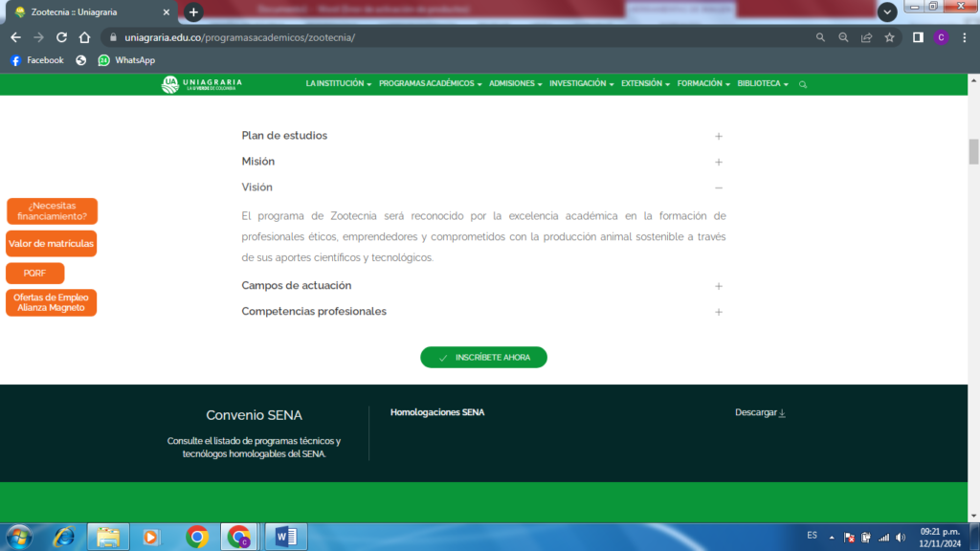Open the WhatsApp bookmark
The height and width of the screenshot is (551, 980).
pos(125,60)
